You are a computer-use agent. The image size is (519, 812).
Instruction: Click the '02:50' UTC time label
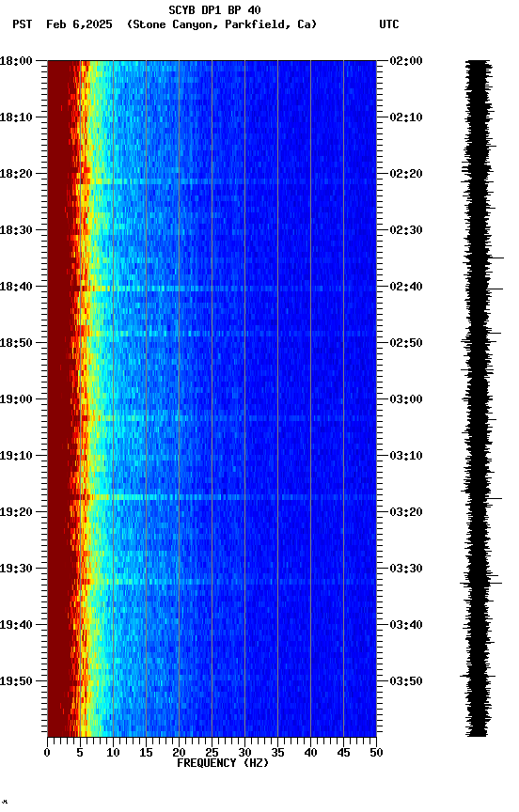pyautogui.click(x=406, y=343)
